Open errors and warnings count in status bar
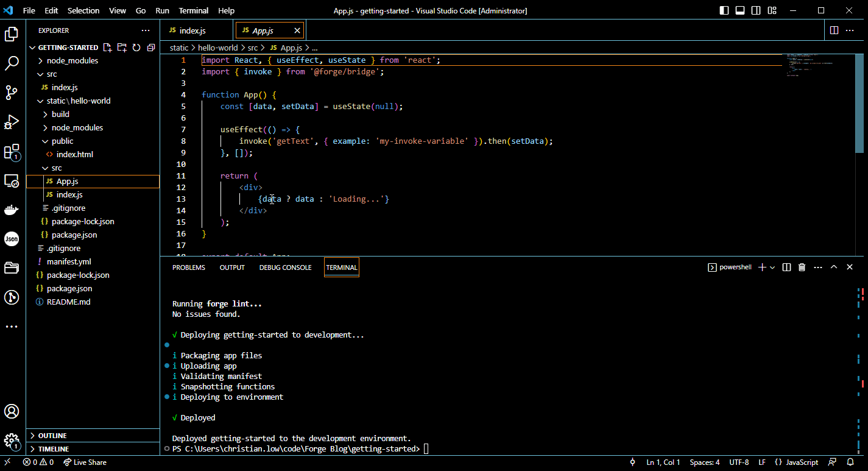 point(38,462)
